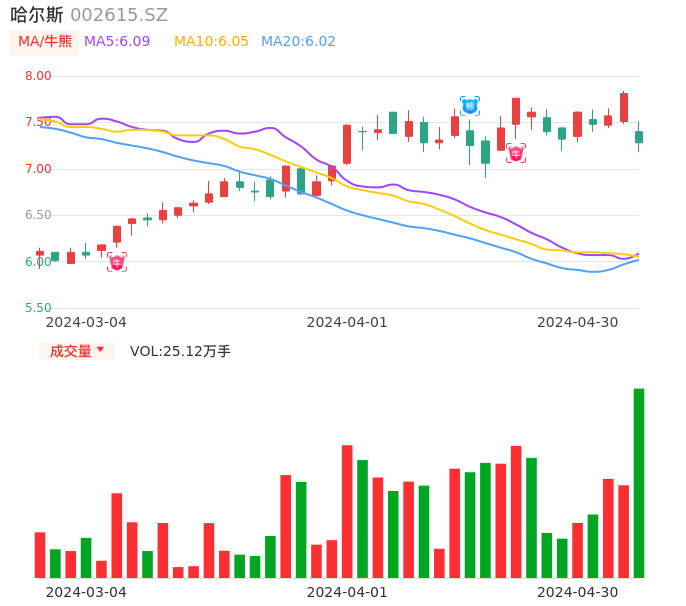Click the long red candlestick near 2024-04-01

click(x=347, y=144)
